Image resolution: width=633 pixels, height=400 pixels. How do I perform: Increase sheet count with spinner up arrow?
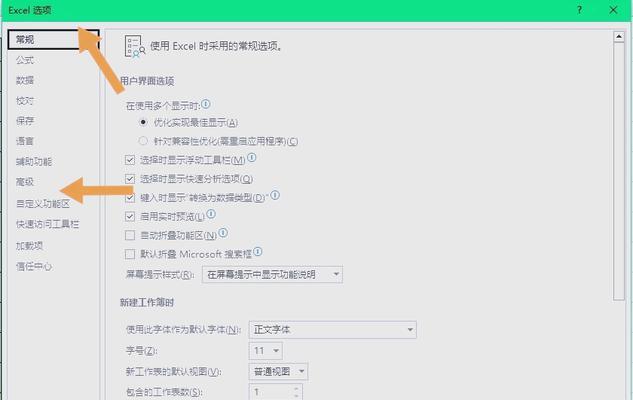click(x=296, y=388)
